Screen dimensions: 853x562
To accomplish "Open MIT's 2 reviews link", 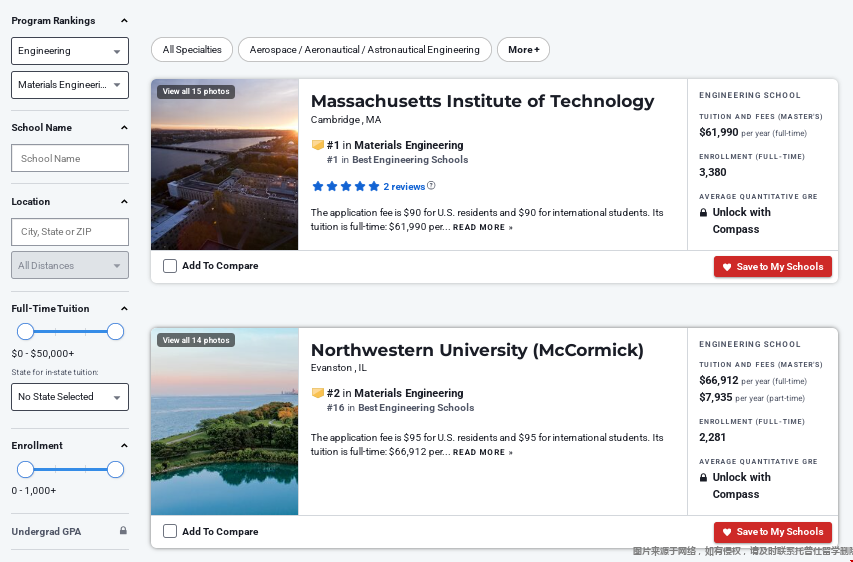I will (x=404, y=187).
